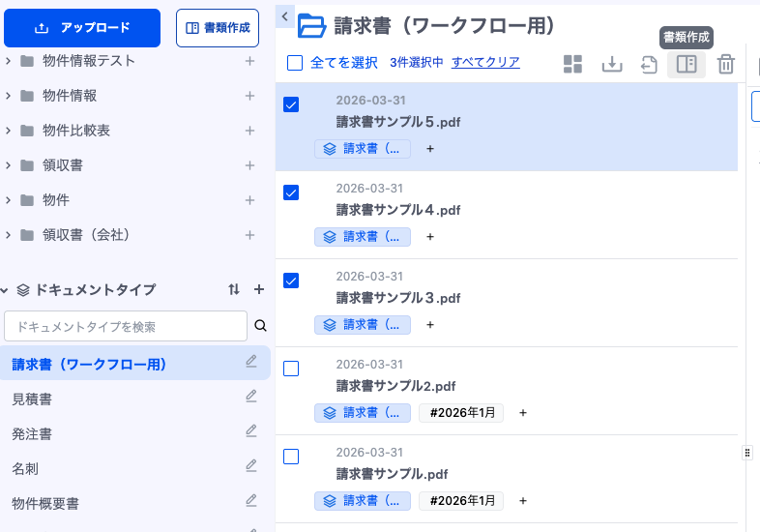760x532 pixels.
Task: Expand the 物件情報テスト folder
Action: coord(8,61)
